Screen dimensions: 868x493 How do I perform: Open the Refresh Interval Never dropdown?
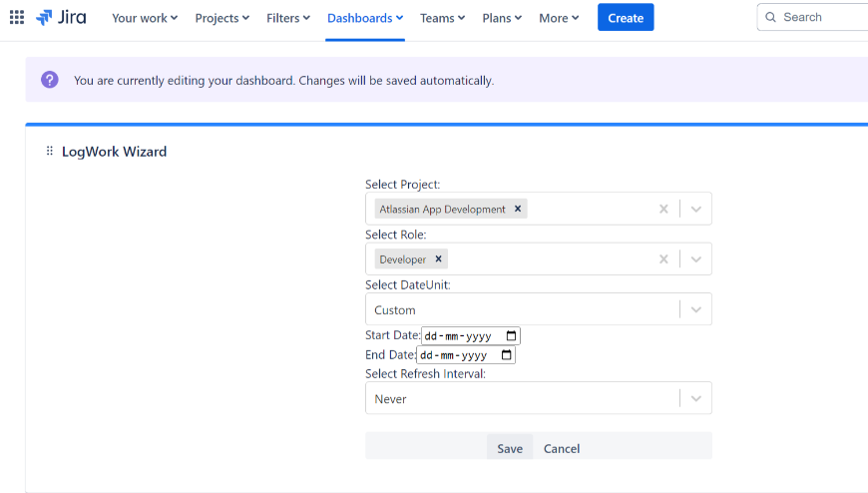pyautogui.click(x=538, y=398)
